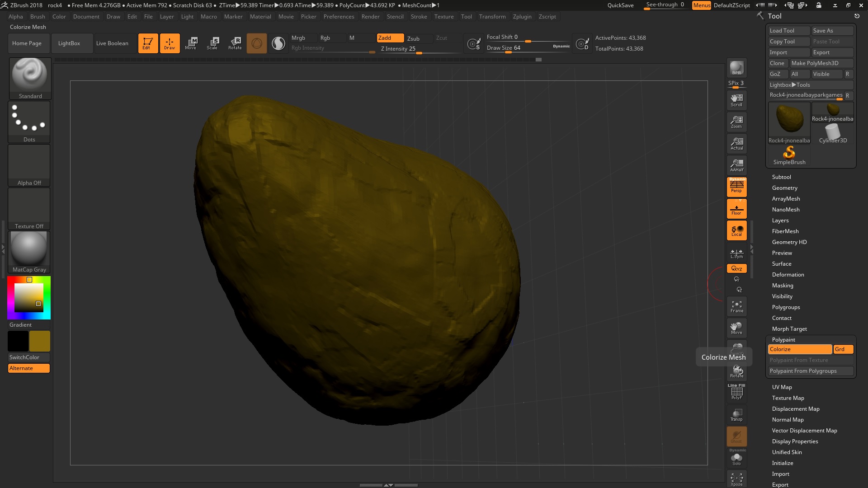The height and width of the screenshot is (488, 868).
Task: Click the Rotate view icon in right shelf
Action: tap(736, 372)
